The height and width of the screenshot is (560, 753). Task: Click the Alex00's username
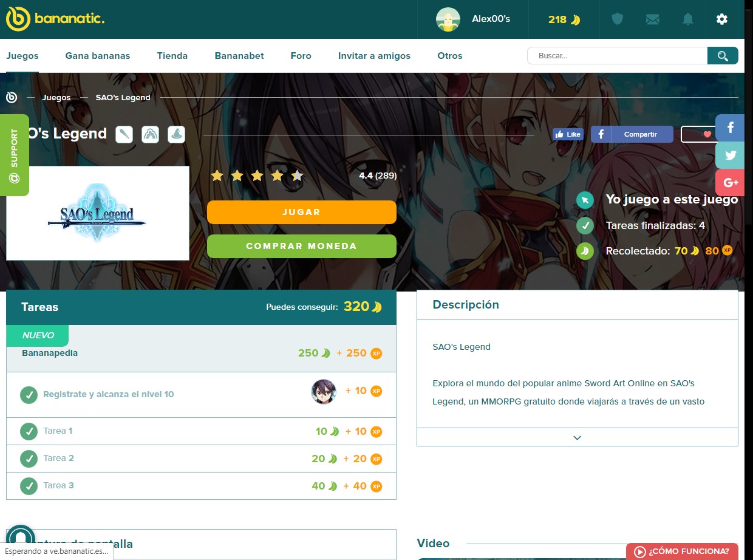tap(491, 19)
